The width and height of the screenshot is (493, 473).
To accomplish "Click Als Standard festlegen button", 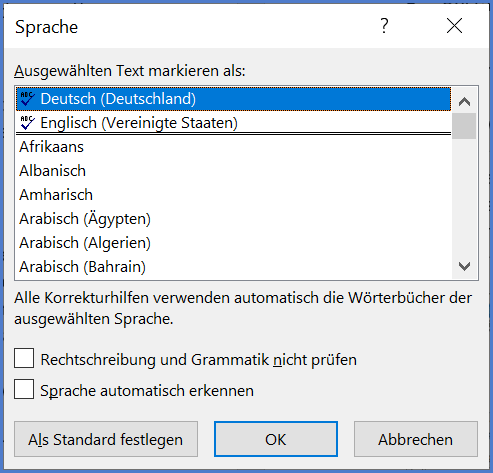I will coord(106,439).
